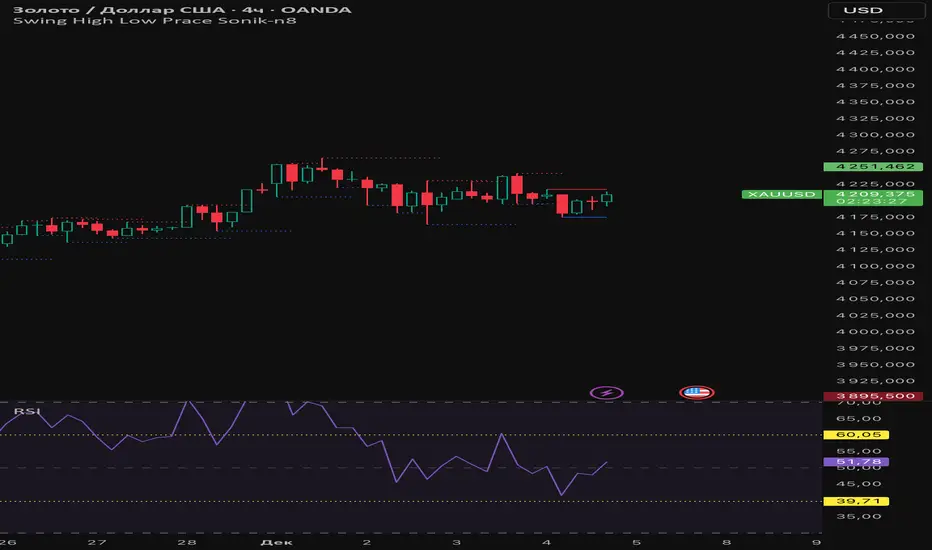
Task: Click the 3 950,000 price axis value
Action: [x=875, y=364]
